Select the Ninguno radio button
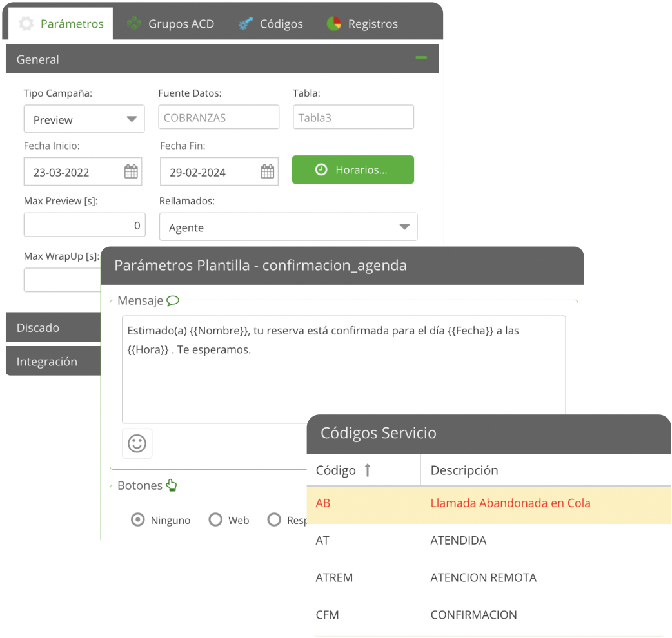The height and width of the screenshot is (638, 672). (x=137, y=520)
